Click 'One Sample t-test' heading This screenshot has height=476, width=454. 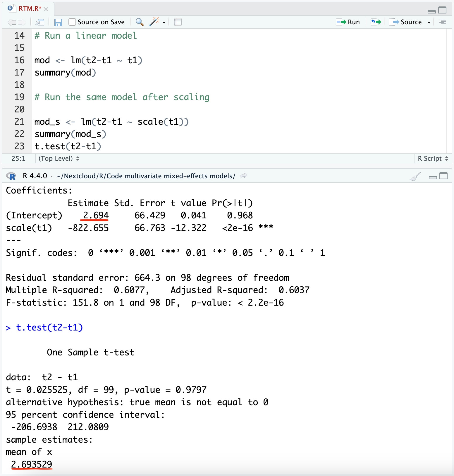click(91, 352)
